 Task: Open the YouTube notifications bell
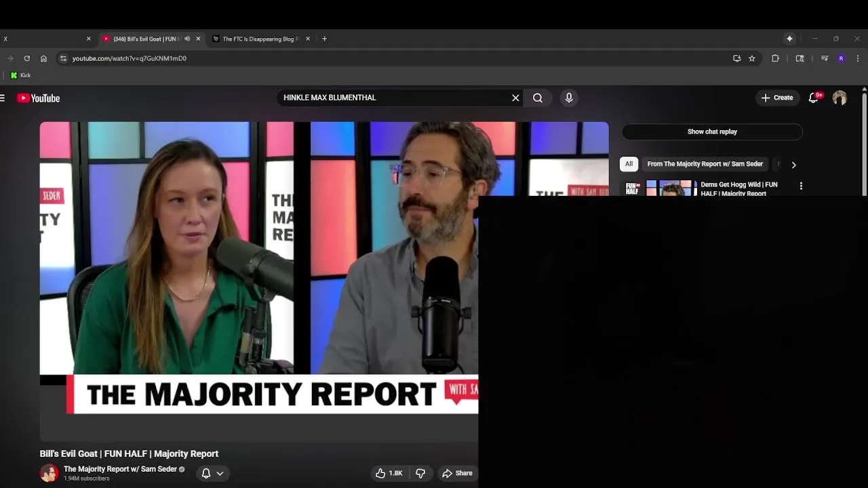(814, 98)
